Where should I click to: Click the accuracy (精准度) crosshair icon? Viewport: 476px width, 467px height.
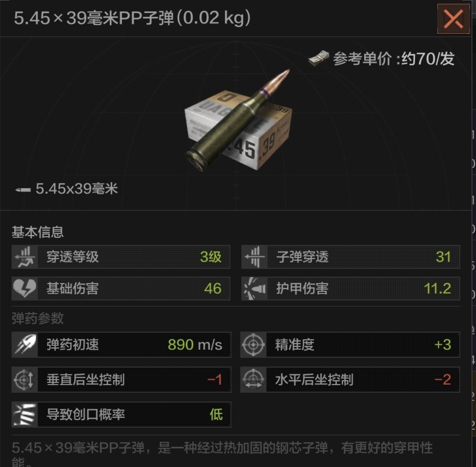pyautogui.click(x=253, y=345)
